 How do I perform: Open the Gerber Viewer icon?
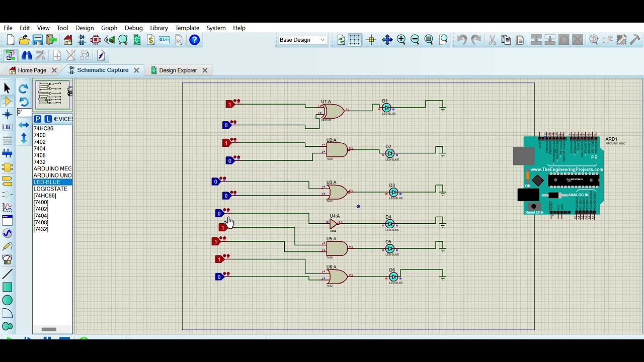coord(123,40)
